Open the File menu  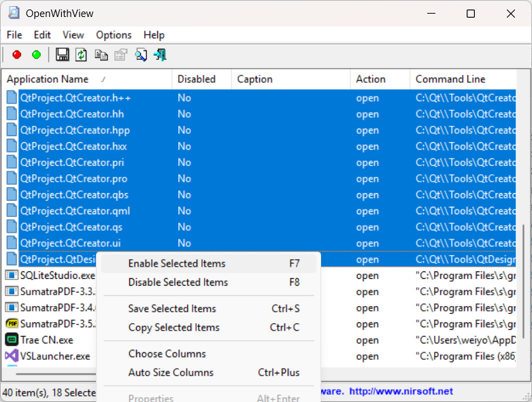tap(14, 35)
